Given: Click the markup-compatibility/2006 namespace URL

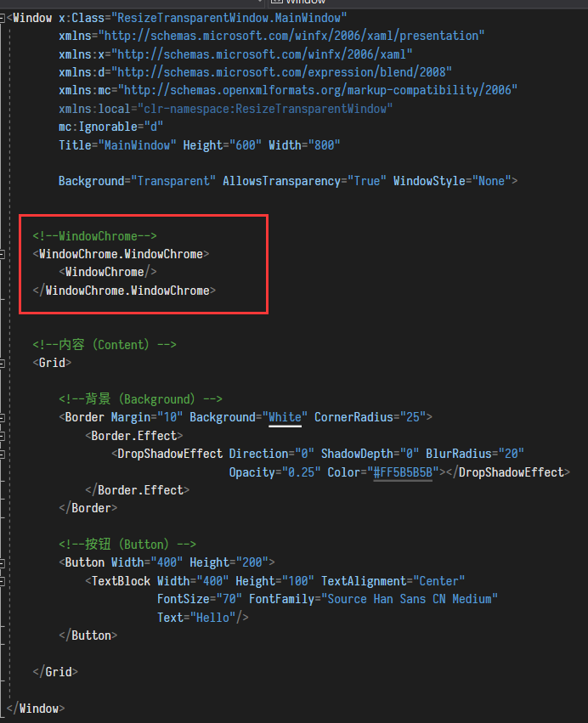Looking at the screenshot, I should (x=317, y=90).
